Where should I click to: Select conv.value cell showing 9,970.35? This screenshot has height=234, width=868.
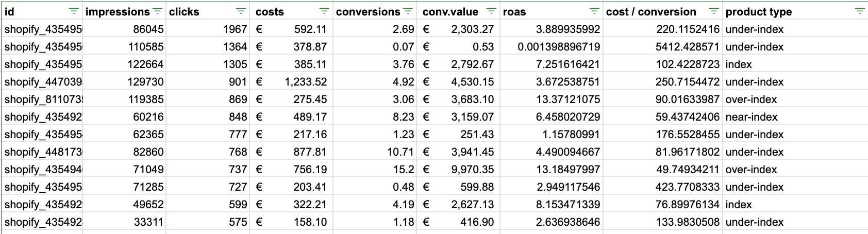pos(458,170)
